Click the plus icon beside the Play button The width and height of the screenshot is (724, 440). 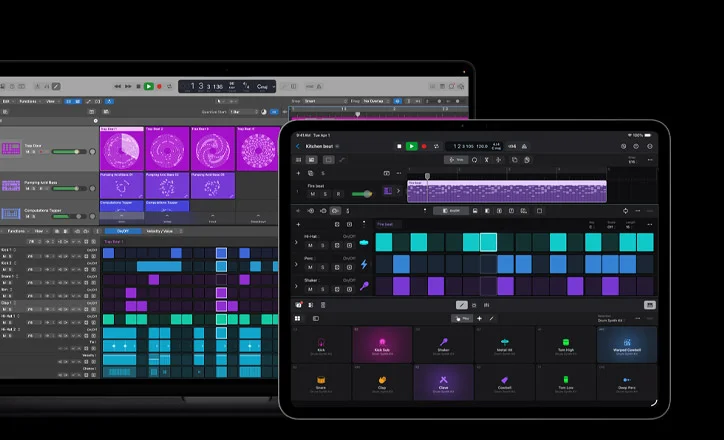pyautogui.click(x=479, y=319)
